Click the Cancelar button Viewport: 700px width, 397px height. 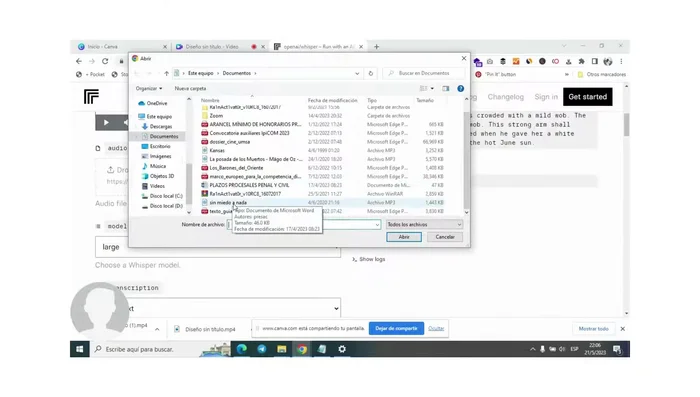point(445,237)
